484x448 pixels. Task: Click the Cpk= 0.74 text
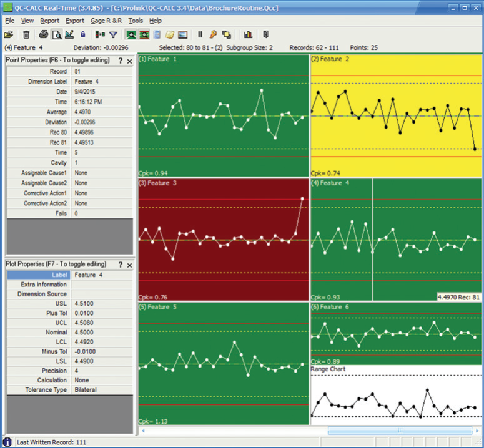point(325,173)
